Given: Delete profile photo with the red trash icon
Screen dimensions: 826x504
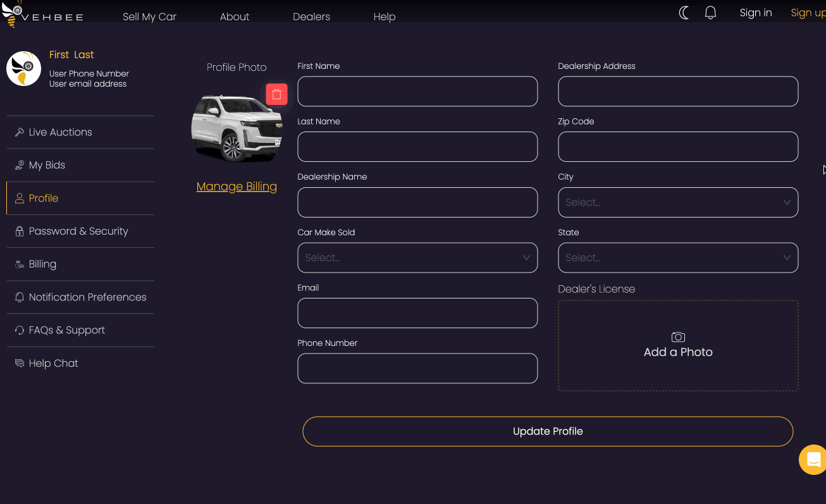Looking at the screenshot, I should tap(276, 94).
